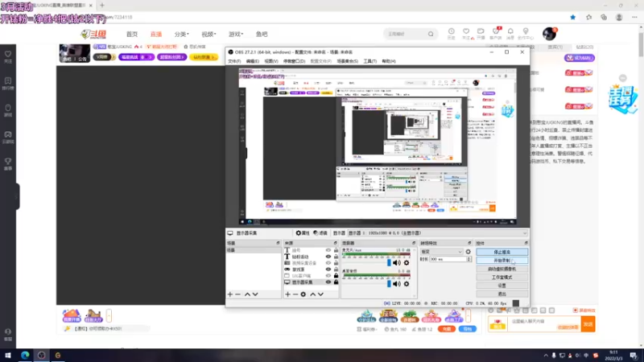Expand 分类 category dropdown in Douyu nav
644x362 pixels.
182,34
